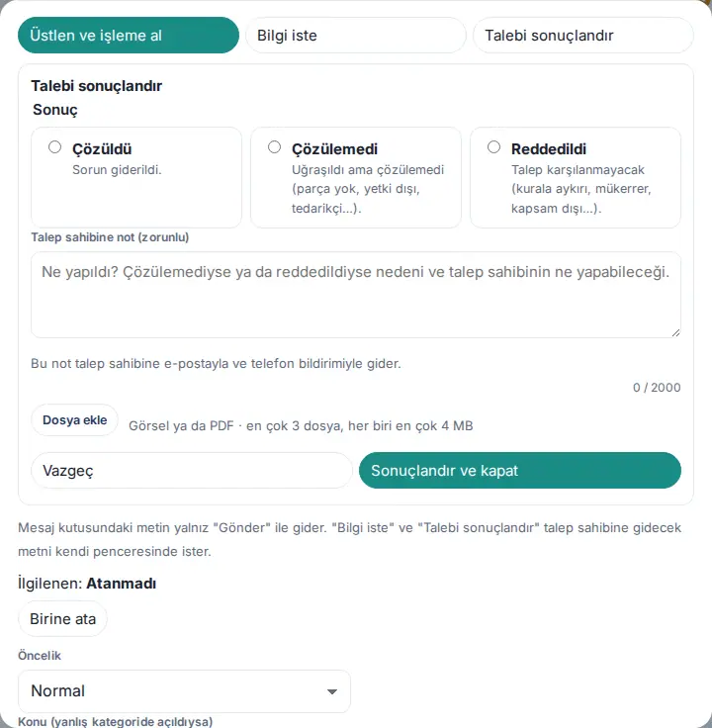This screenshot has width=712, height=728.
Task: Attach a file with Dosya ekle
Action: 75,420
